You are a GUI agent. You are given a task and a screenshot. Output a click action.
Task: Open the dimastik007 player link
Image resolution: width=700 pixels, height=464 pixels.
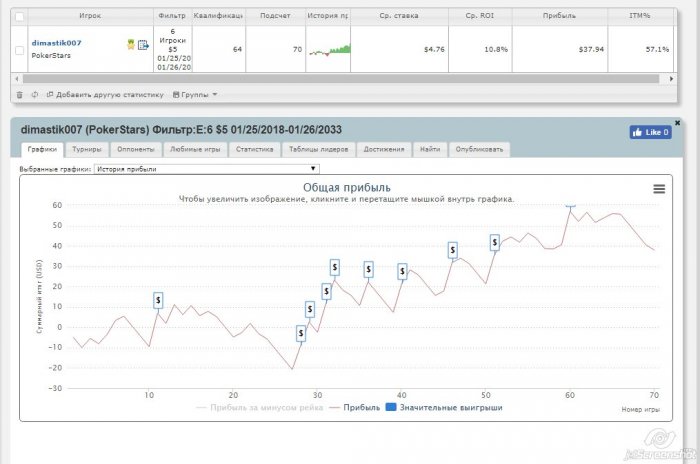(x=57, y=43)
